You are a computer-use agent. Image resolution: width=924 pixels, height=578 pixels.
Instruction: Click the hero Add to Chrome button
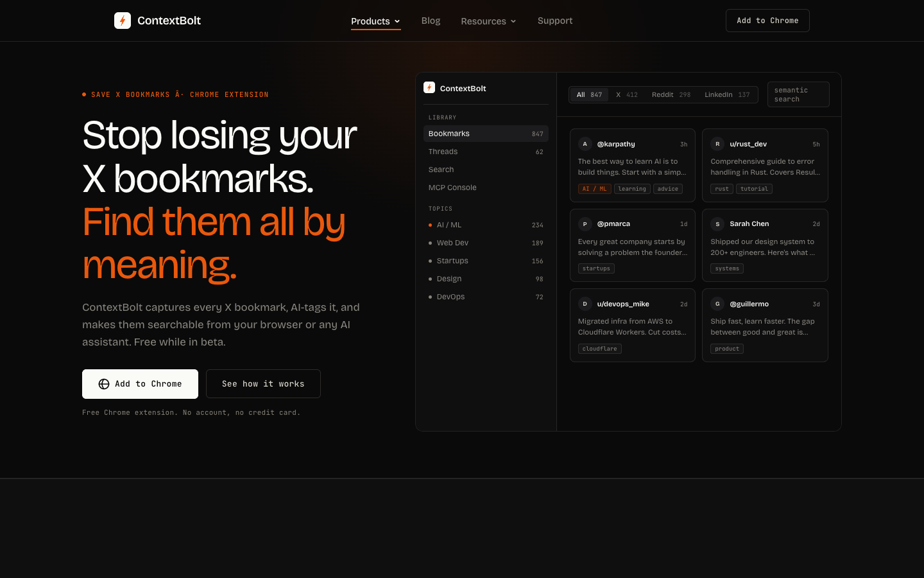tap(140, 384)
